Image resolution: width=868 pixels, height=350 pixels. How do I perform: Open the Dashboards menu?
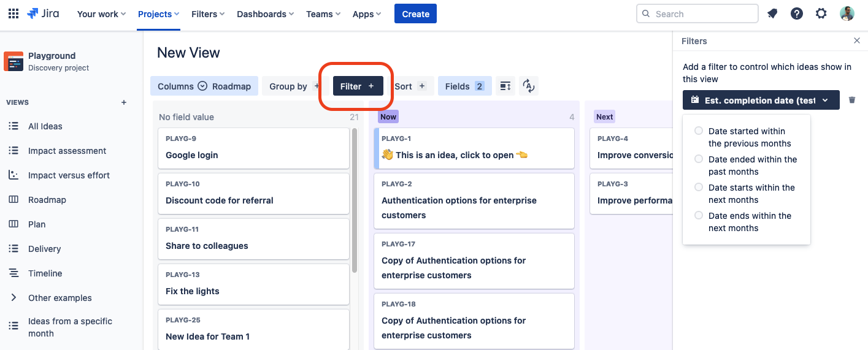(x=265, y=13)
